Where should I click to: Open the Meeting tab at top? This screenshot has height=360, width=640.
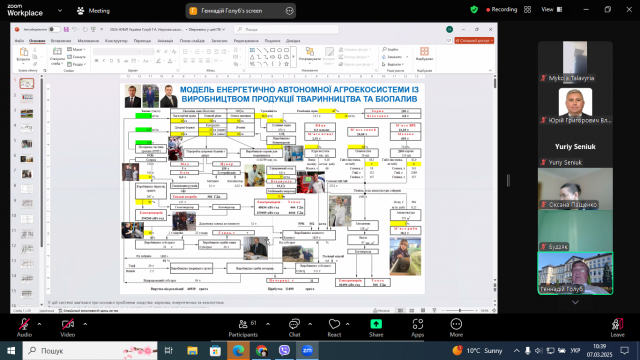[x=93, y=11]
